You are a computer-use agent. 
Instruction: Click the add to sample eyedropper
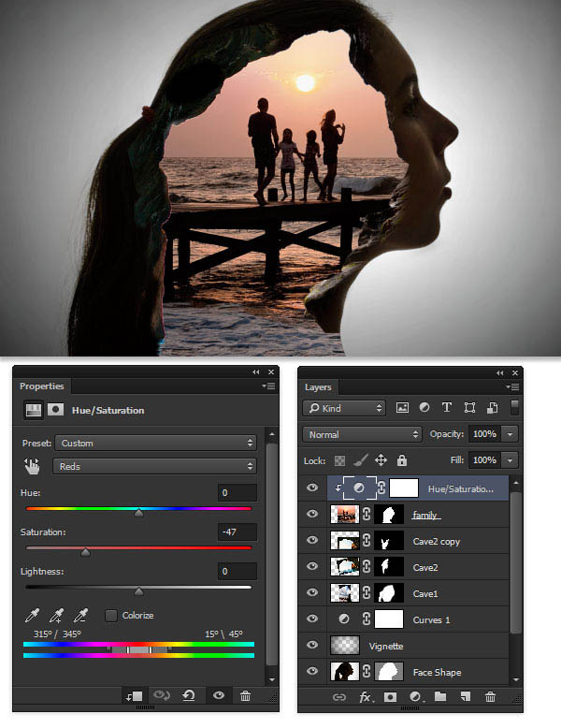56,616
